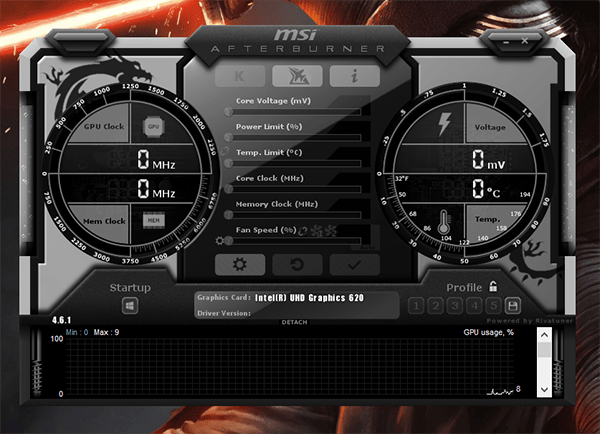Click the Core Voltage slider handle
This screenshot has width=600, height=434.
pyautogui.click(x=229, y=112)
